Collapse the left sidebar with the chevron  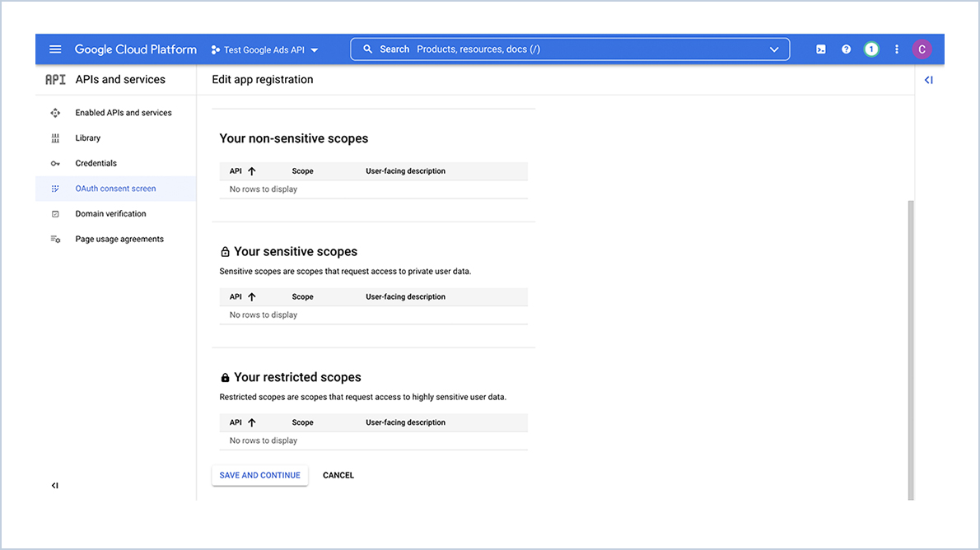[x=54, y=485]
